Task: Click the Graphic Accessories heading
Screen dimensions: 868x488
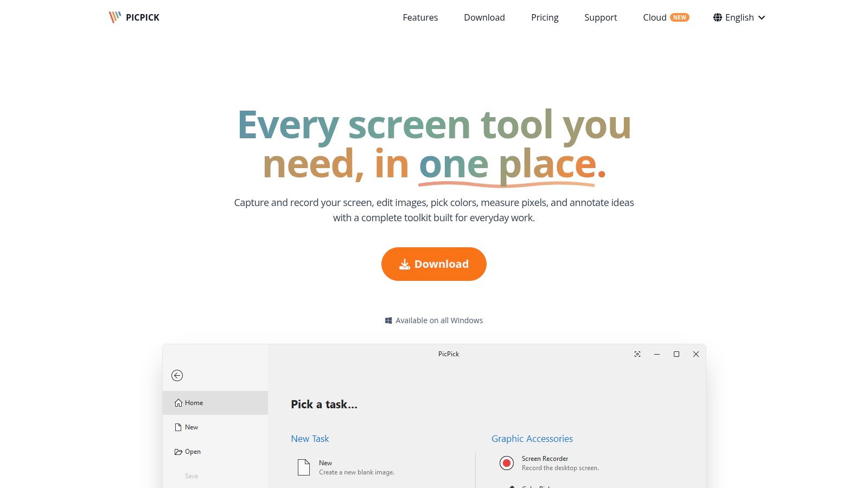Action: coord(532,439)
